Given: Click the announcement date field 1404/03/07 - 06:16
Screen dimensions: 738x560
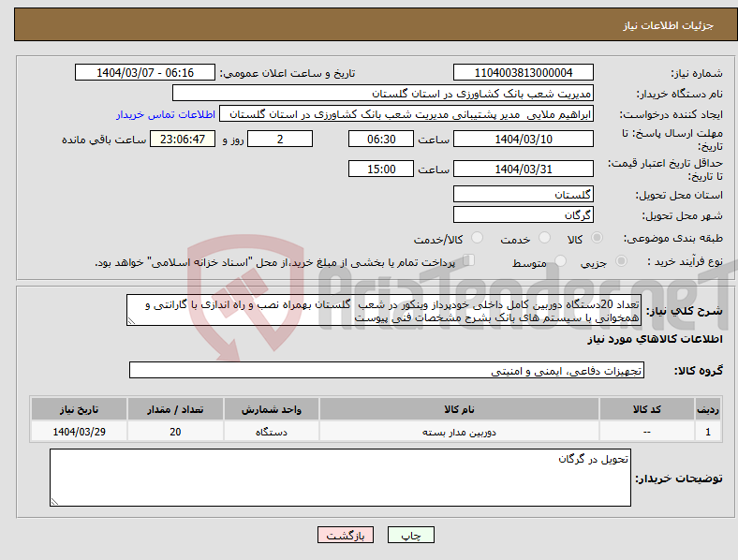Looking at the screenshot, I should click(x=145, y=72).
